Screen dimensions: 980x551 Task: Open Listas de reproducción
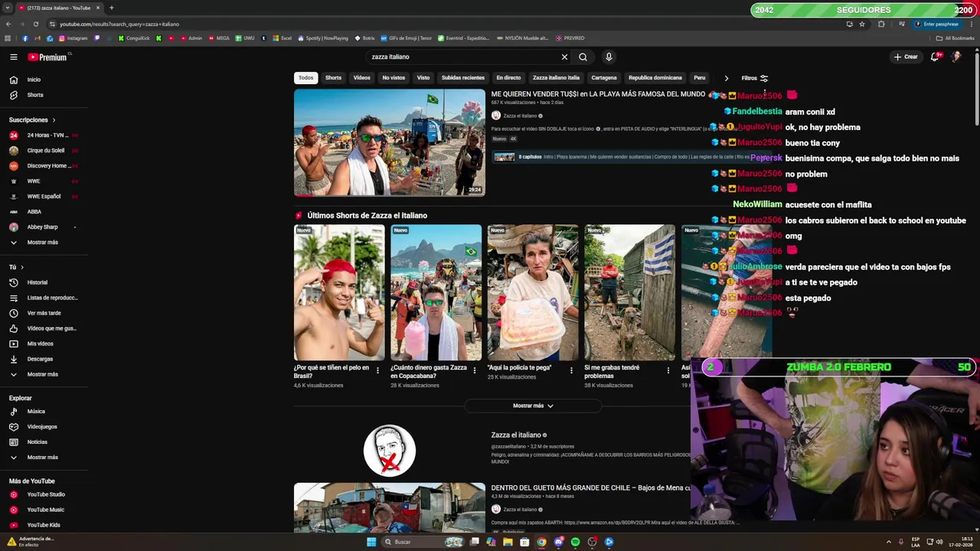44,298
